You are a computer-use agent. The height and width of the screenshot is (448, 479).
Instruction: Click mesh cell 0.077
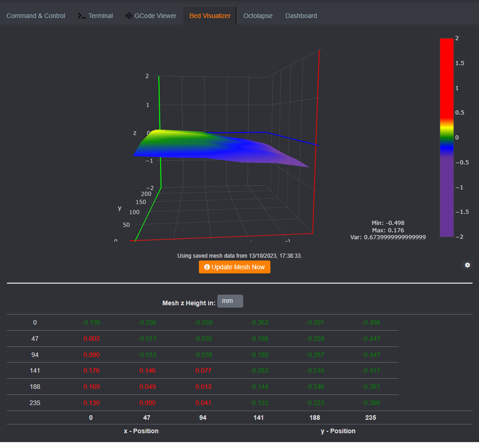(x=203, y=370)
